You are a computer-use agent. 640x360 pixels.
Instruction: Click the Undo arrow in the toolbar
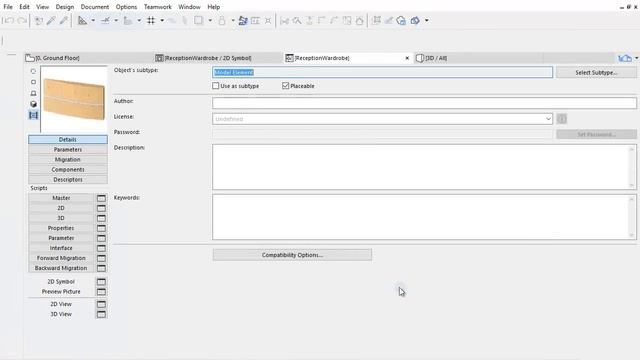tap(9, 20)
